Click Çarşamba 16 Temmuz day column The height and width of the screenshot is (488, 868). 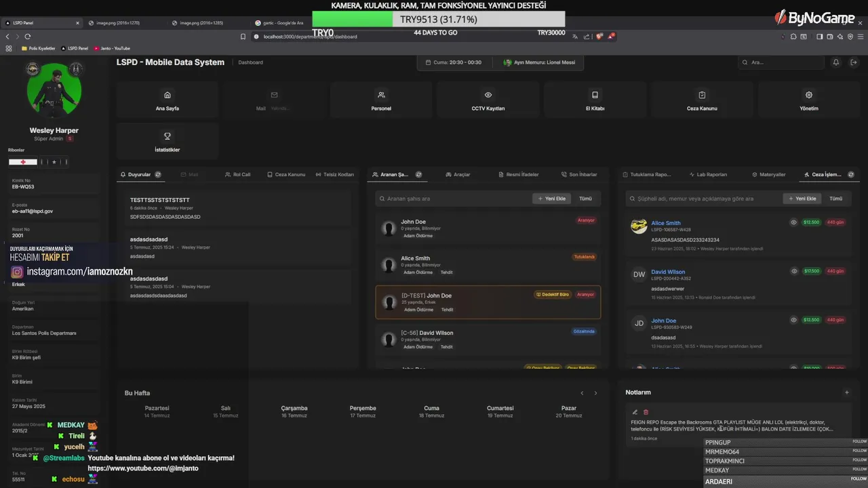pyautogui.click(x=294, y=411)
